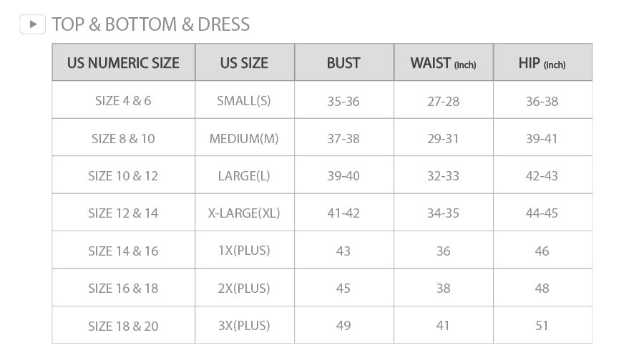
Task: Select the US NUMERIC SIZE column header
Action: click(123, 63)
